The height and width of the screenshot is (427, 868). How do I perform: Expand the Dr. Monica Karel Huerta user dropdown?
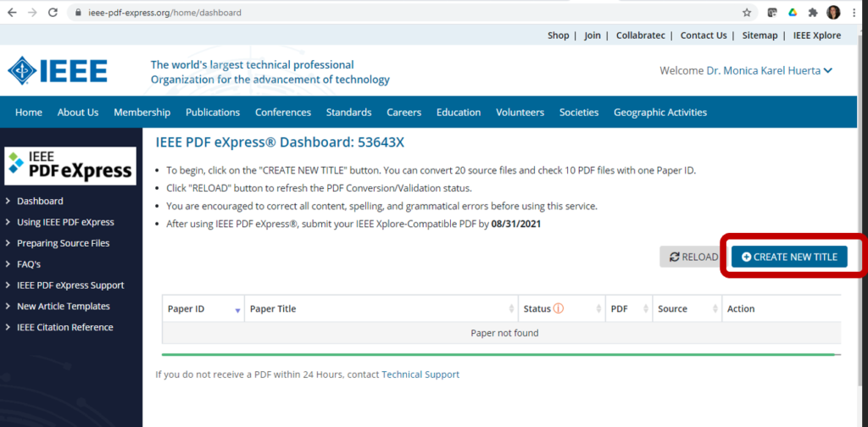point(770,71)
